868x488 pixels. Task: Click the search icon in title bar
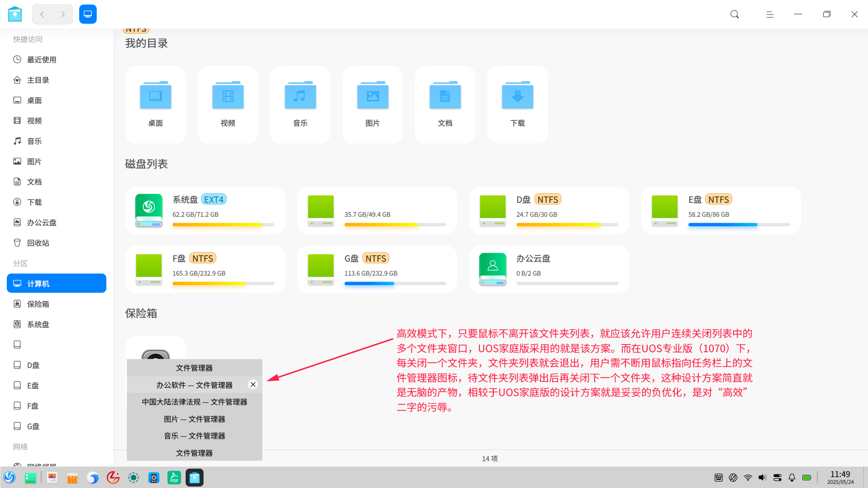[x=734, y=14]
